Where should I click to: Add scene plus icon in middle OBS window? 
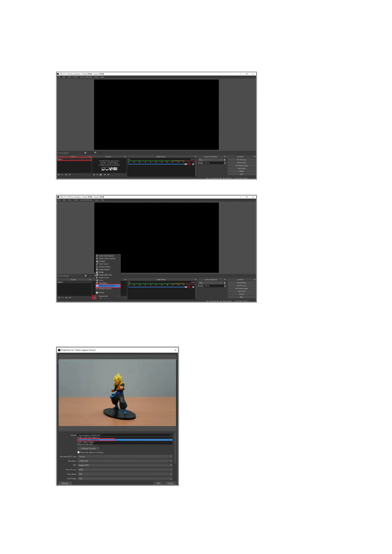pos(59,298)
